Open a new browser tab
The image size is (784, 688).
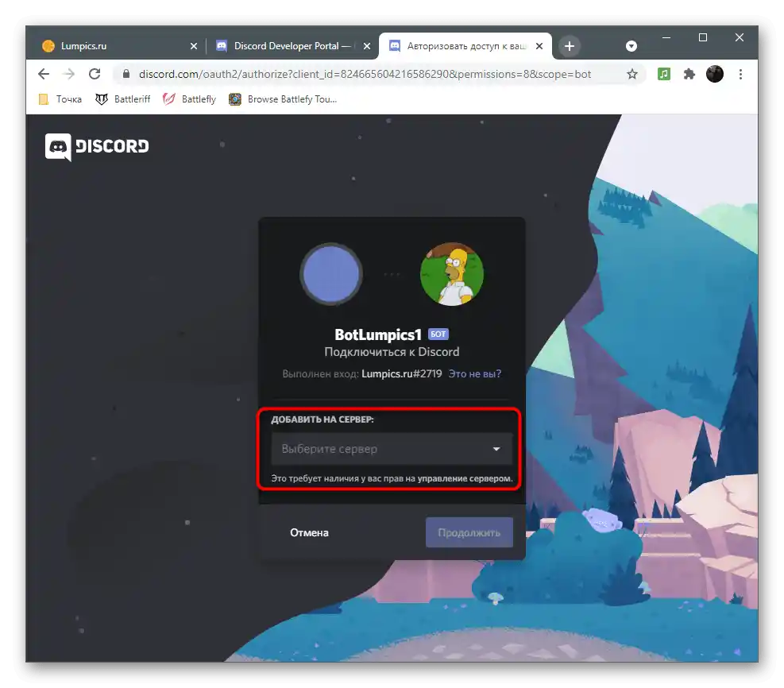point(569,46)
